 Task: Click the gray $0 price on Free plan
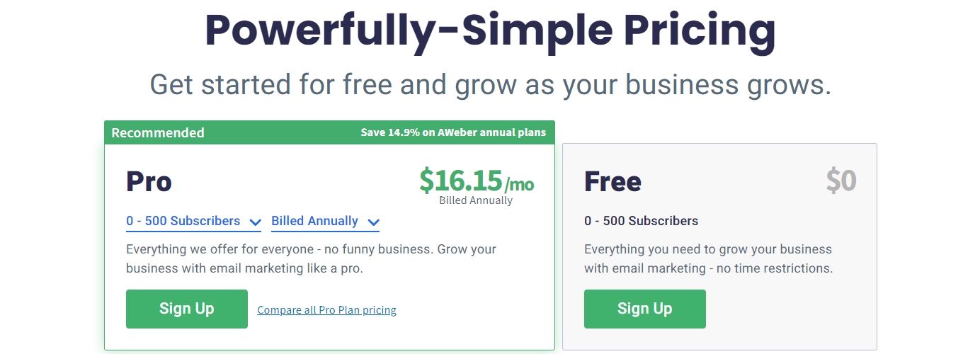pyautogui.click(x=841, y=181)
